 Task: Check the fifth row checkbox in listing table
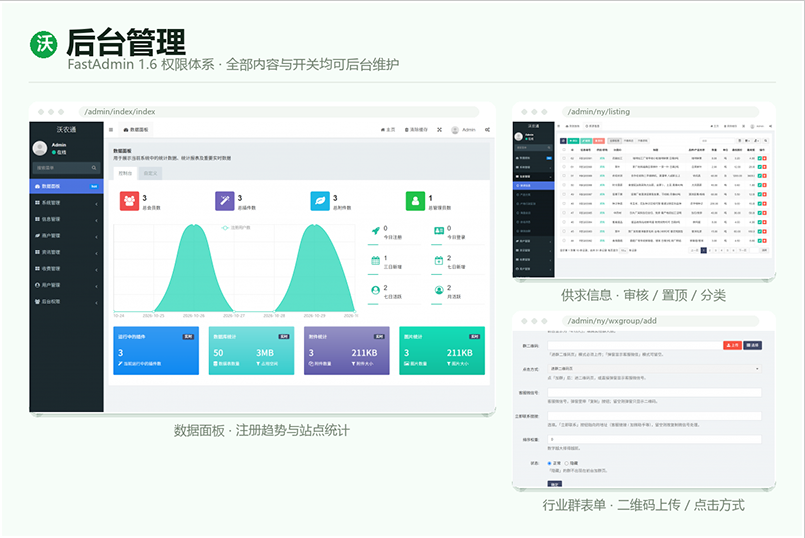pos(564,194)
